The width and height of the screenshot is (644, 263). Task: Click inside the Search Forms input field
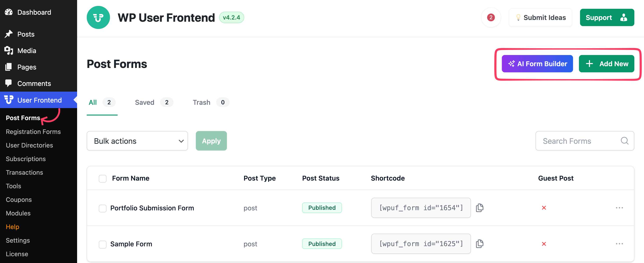point(575,141)
